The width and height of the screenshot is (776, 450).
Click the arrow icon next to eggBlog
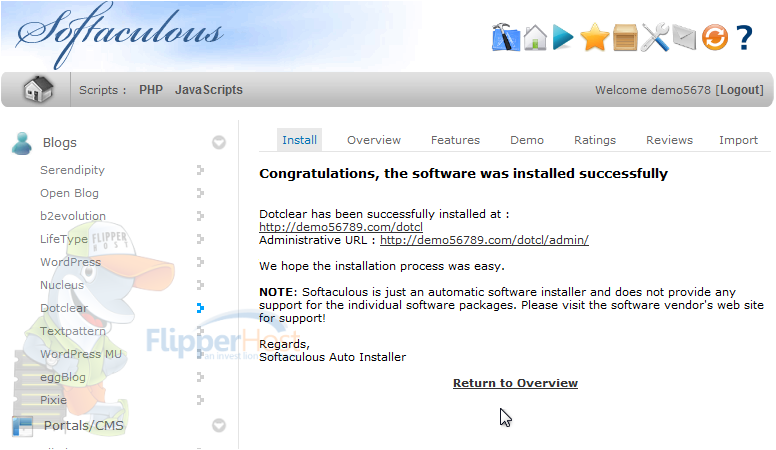200,377
